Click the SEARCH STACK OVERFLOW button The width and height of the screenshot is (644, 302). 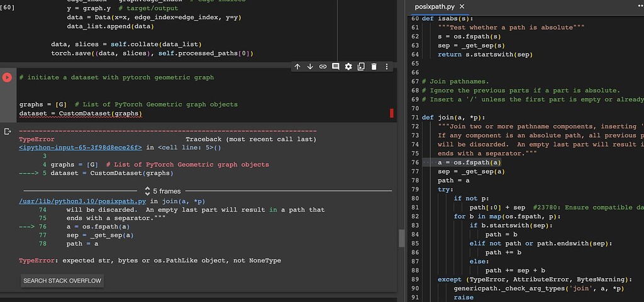click(x=62, y=281)
